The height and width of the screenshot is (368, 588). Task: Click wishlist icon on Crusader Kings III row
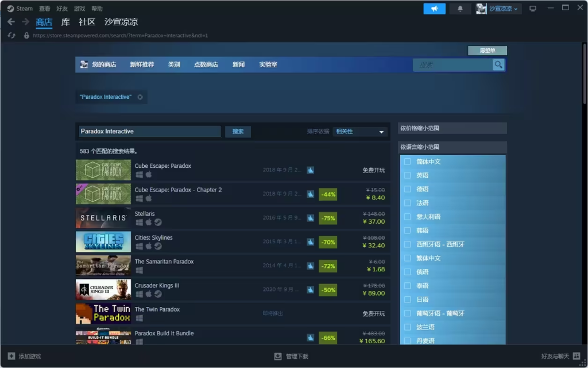point(311,290)
